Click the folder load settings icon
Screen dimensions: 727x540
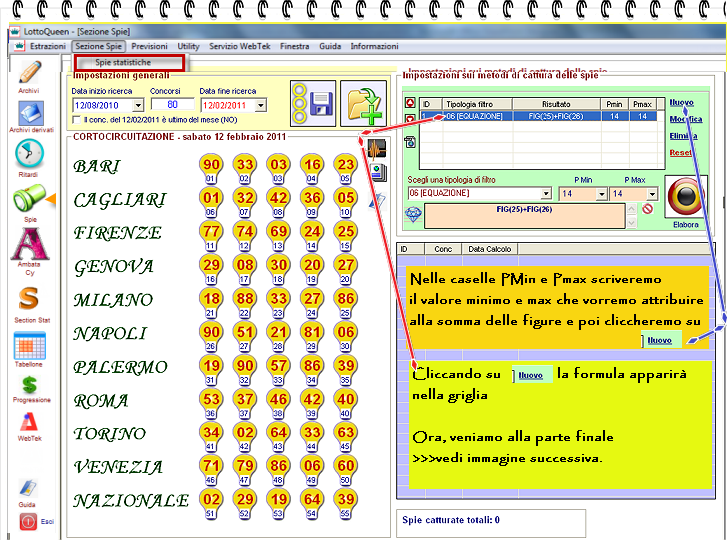[364, 103]
